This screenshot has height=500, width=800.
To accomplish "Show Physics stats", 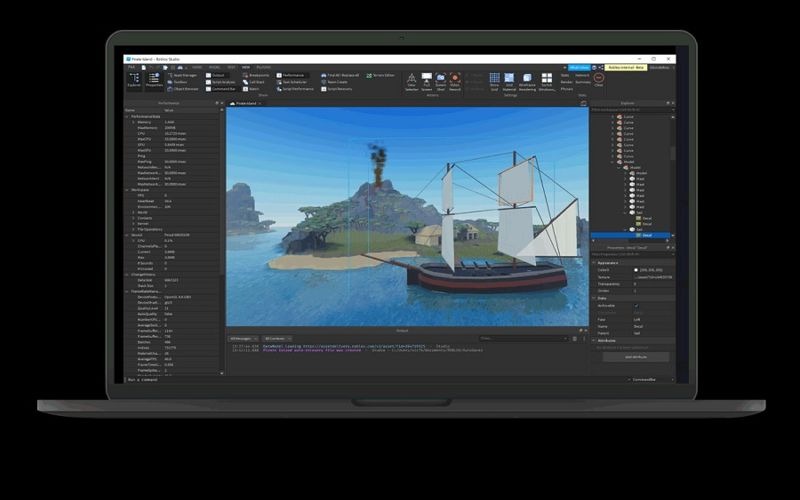I will pyautogui.click(x=567, y=89).
